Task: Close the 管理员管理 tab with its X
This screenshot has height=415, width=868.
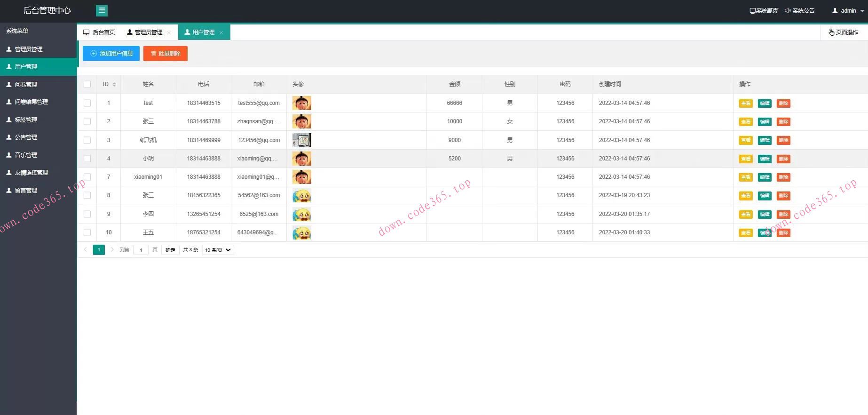Action: click(x=169, y=32)
